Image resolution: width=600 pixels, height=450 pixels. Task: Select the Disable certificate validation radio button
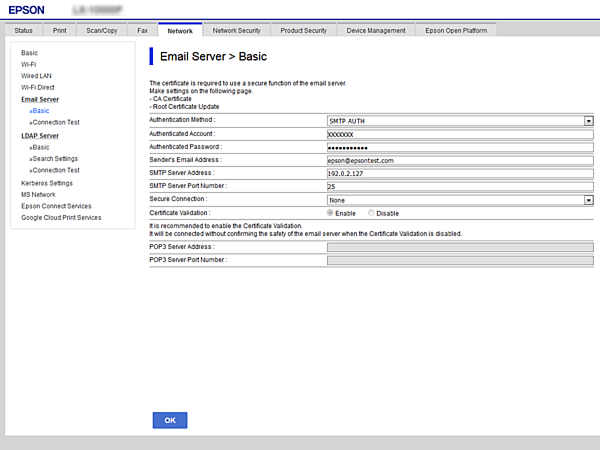coord(372,213)
